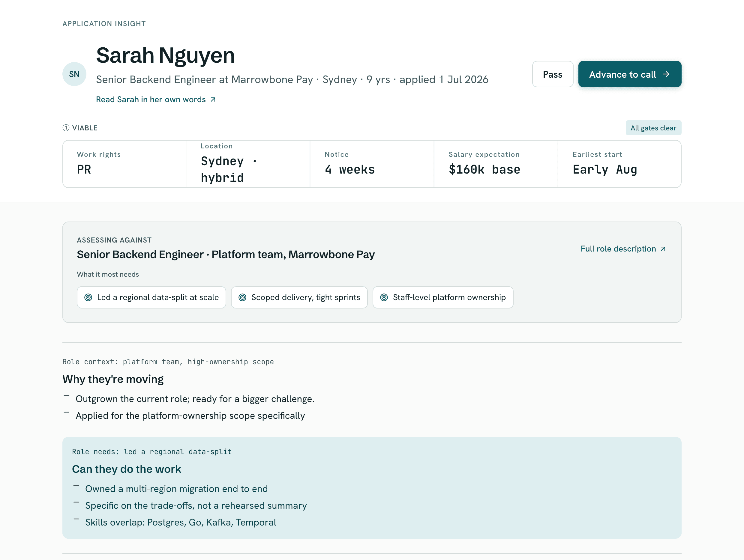The image size is (744, 560).
Task: Click 'Specific on the trade-offs' bullet
Action: (196, 506)
